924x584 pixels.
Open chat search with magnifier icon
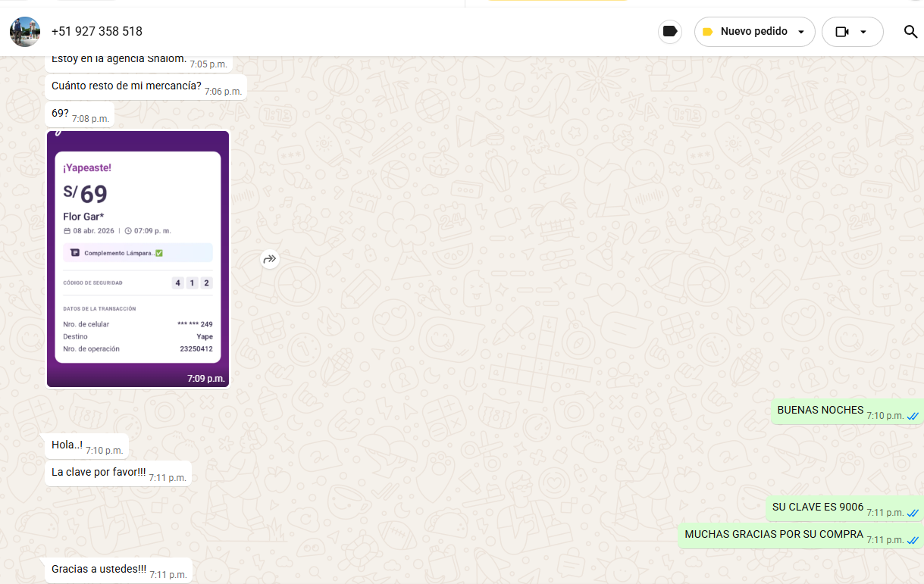tap(910, 32)
